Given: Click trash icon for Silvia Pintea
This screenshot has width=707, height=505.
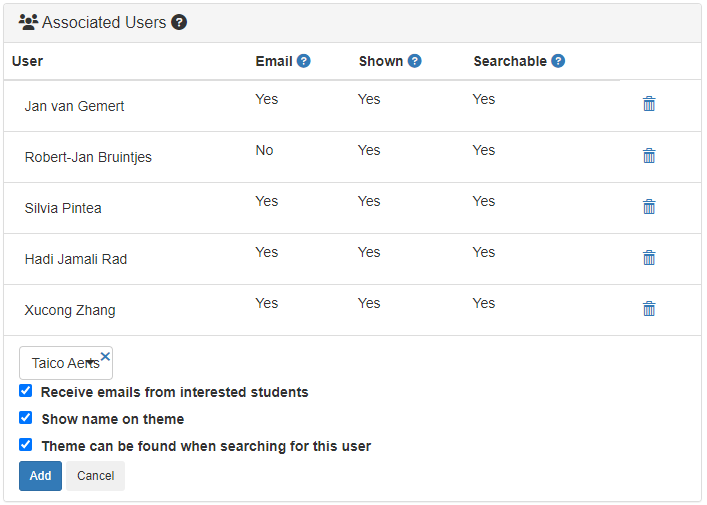Looking at the screenshot, I should (649, 206).
